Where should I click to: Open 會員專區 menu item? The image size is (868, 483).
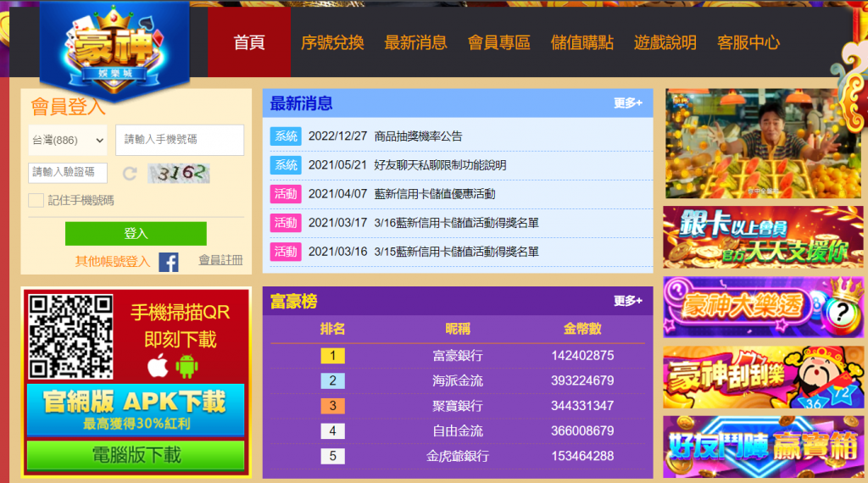(x=498, y=42)
